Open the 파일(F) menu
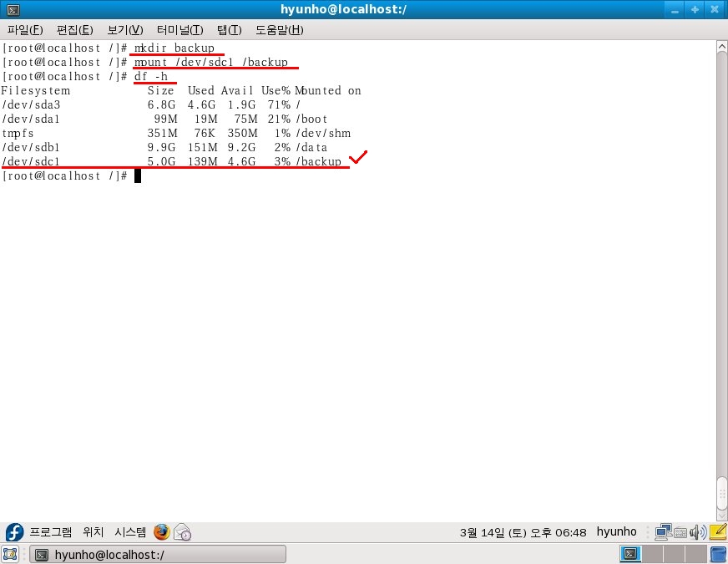The image size is (728, 564). pos(26,30)
